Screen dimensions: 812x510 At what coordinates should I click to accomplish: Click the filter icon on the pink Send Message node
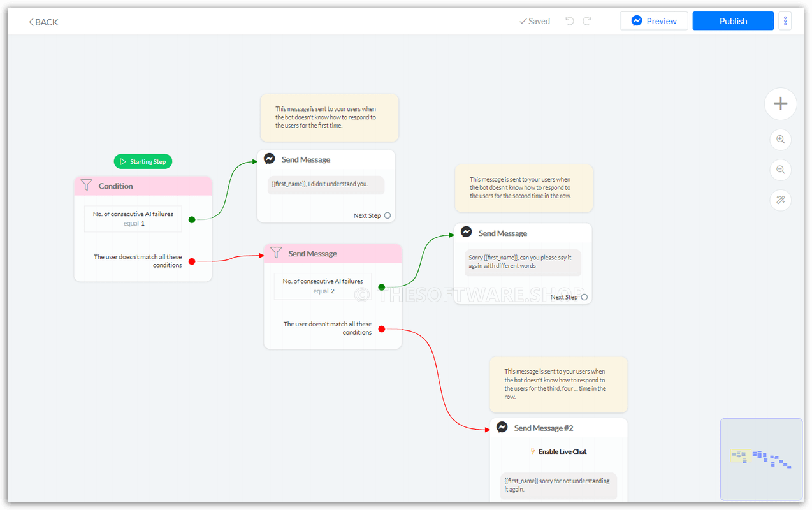tap(276, 253)
